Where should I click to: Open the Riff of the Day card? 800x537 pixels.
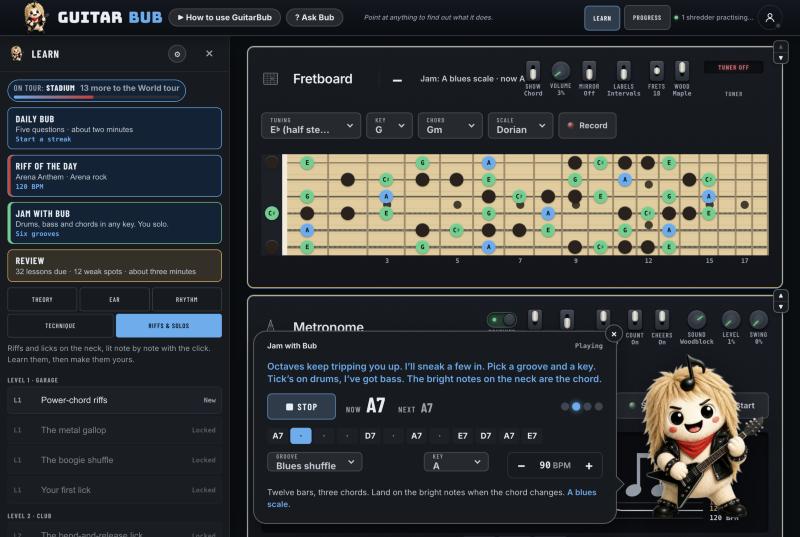click(114, 176)
